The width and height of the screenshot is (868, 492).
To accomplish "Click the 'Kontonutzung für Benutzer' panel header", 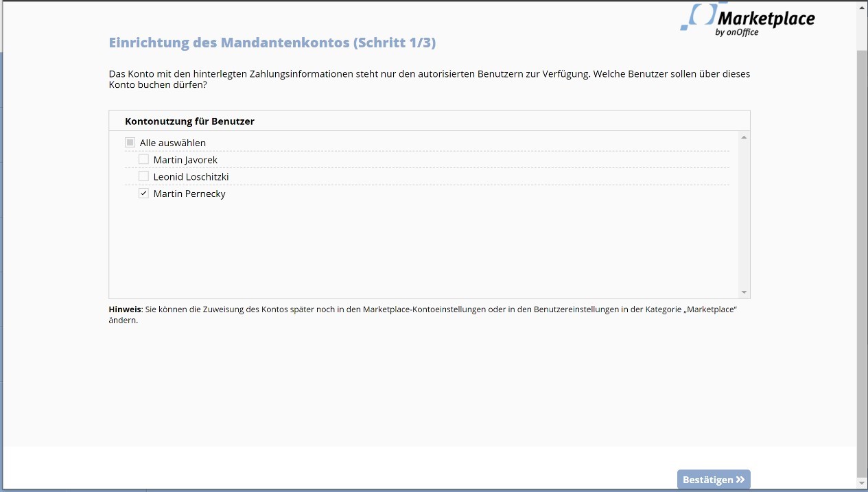I will 189,121.
